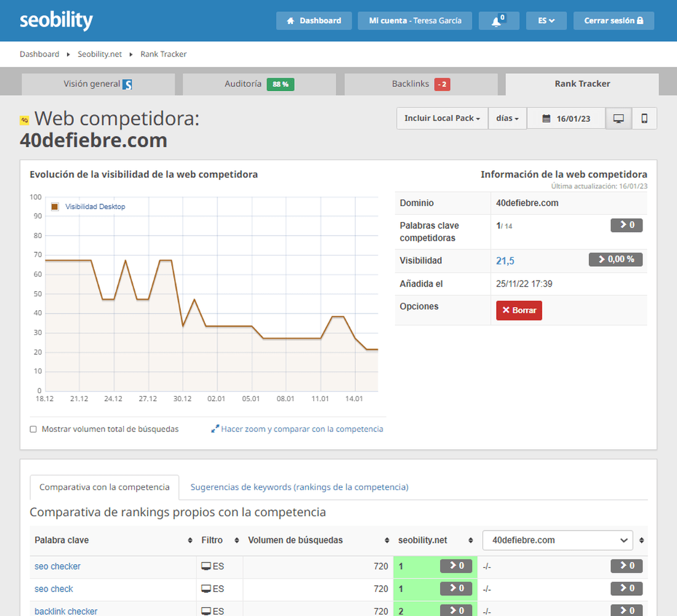Open Mi cuenta - Teresa García
The image size is (677, 616).
click(415, 21)
